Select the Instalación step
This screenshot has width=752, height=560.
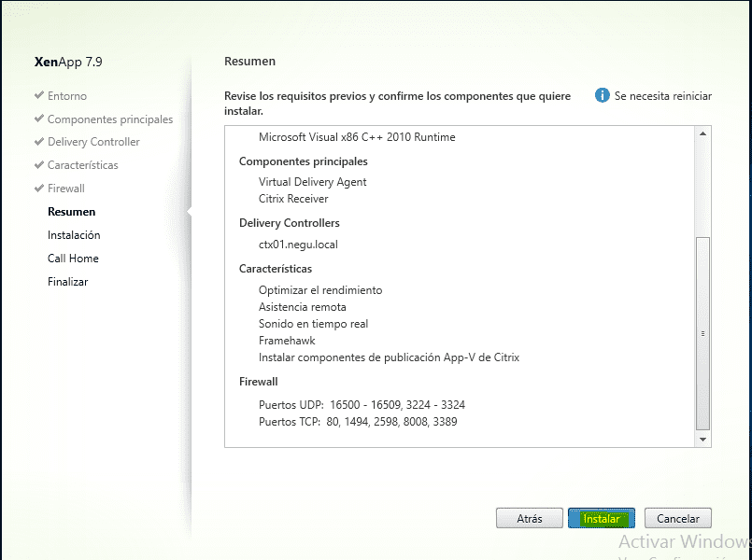(73, 235)
